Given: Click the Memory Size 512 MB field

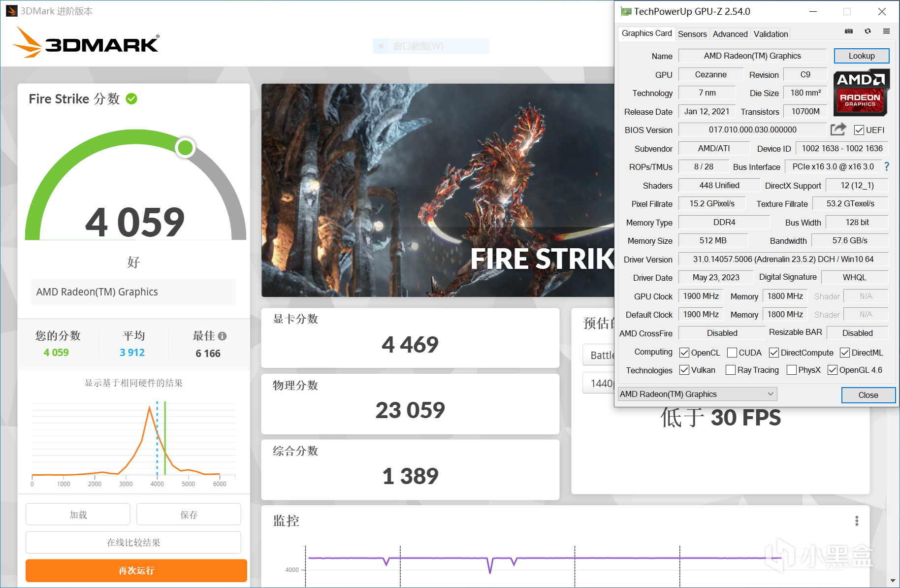Looking at the screenshot, I should coord(713,240).
